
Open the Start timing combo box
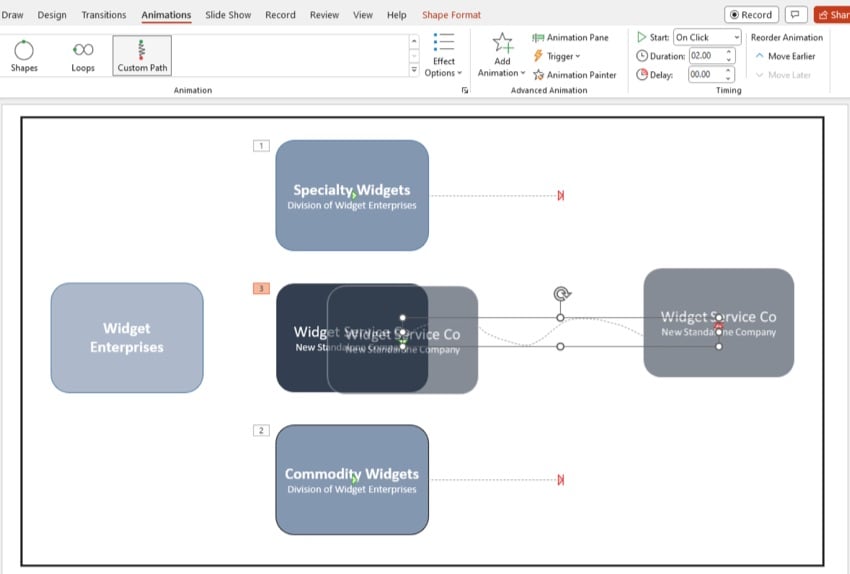tap(707, 38)
